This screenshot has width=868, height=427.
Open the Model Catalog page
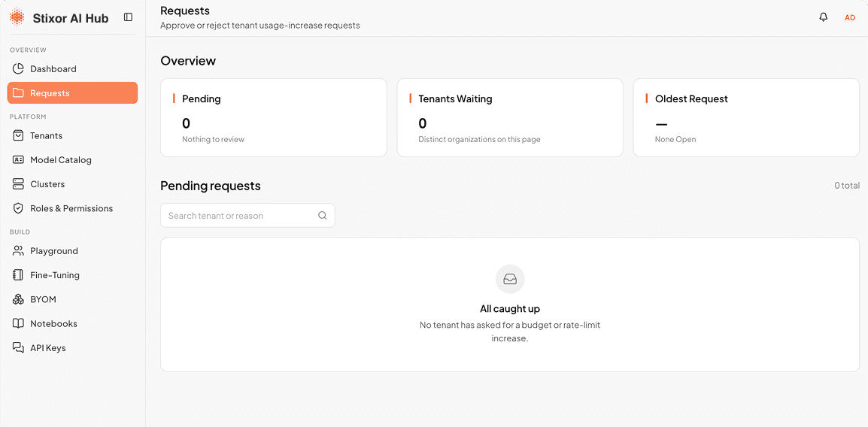click(72, 160)
